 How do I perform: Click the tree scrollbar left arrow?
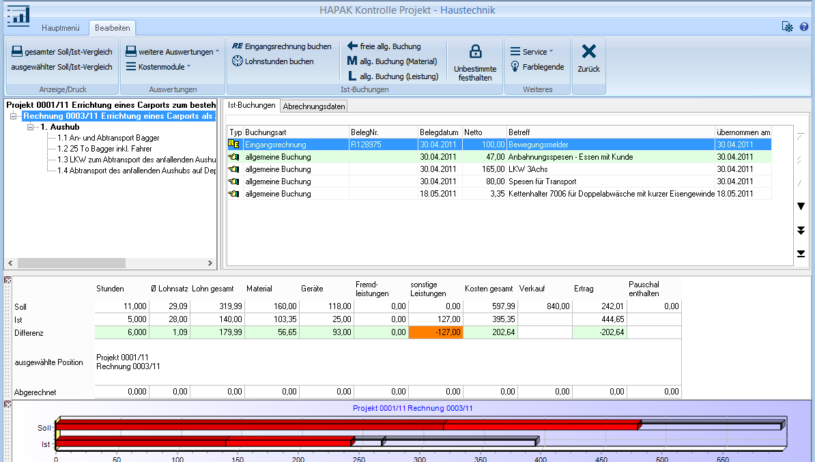coord(10,263)
